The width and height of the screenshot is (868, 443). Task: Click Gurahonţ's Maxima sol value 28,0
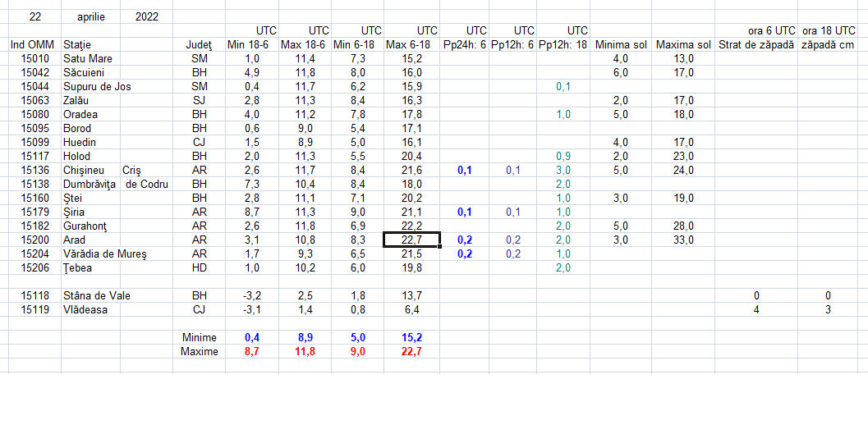684,226
